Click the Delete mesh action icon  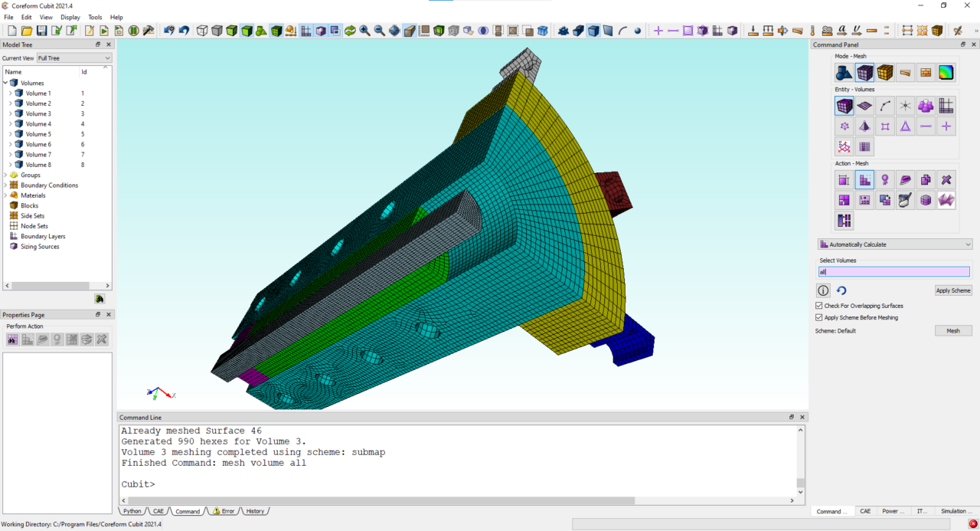pos(946,180)
